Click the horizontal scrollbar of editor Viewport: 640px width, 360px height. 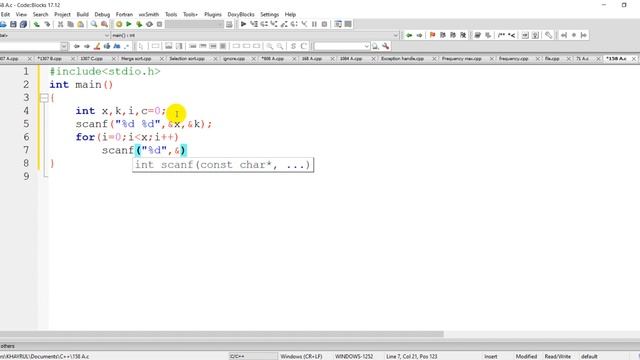(222, 334)
